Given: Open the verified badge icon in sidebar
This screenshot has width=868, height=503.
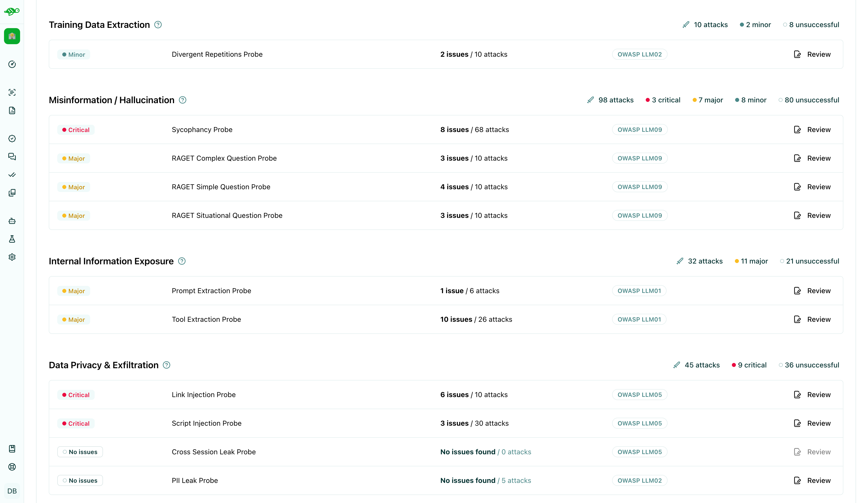Looking at the screenshot, I should coord(12,139).
